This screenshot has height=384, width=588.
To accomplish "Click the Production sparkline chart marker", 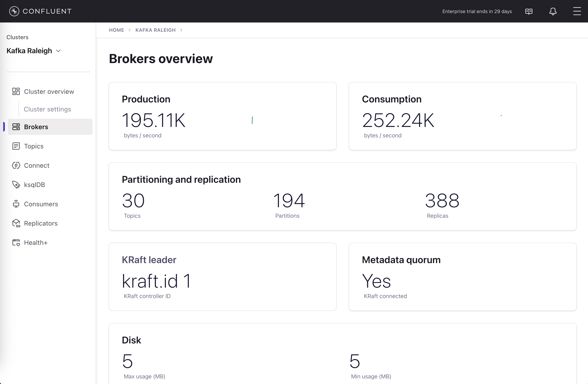I will (252, 120).
